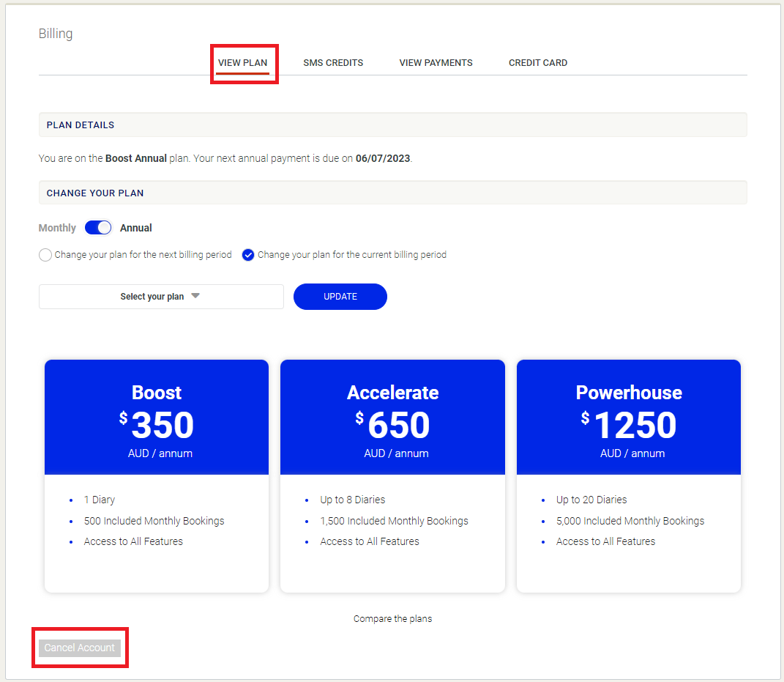This screenshot has height=682, width=784.
Task: Switch to the CREDIT CARD tab
Action: pos(537,63)
